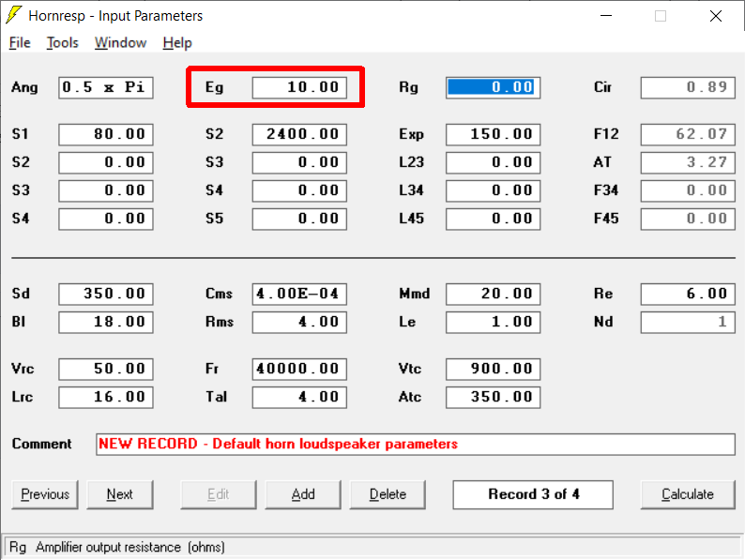Click the F12 value box showing 62.07
The image size is (745, 560).
[x=688, y=134]
